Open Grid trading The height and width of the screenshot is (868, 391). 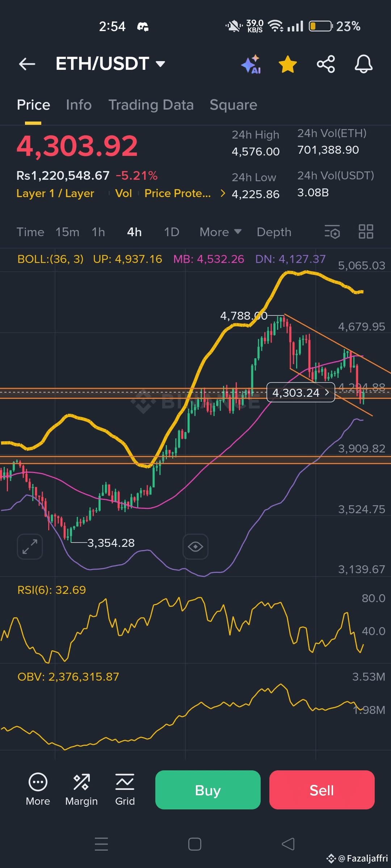[125, 790]
